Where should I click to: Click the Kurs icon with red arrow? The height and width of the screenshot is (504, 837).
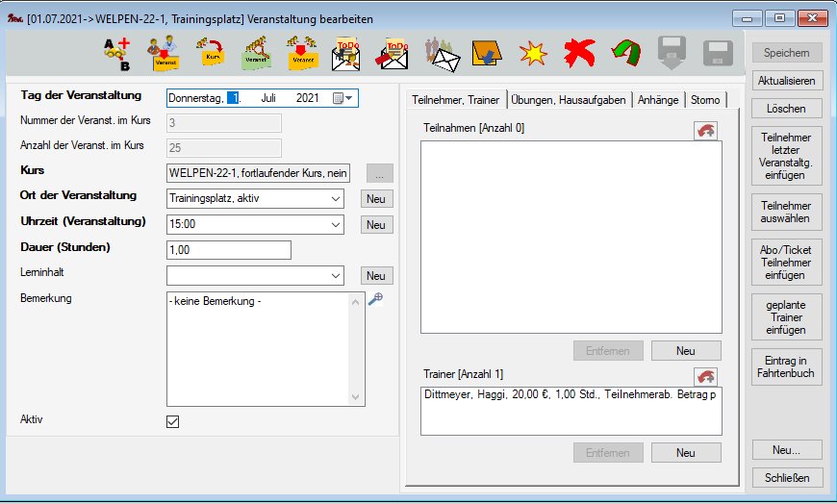point(211,54)
